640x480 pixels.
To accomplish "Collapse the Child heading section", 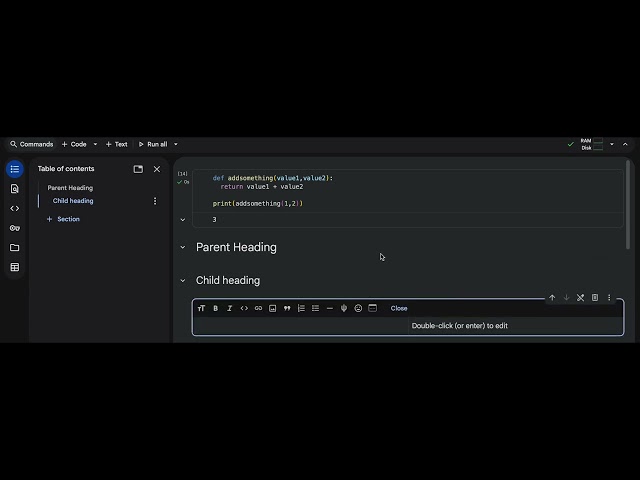I will click(x=183, y=280).
